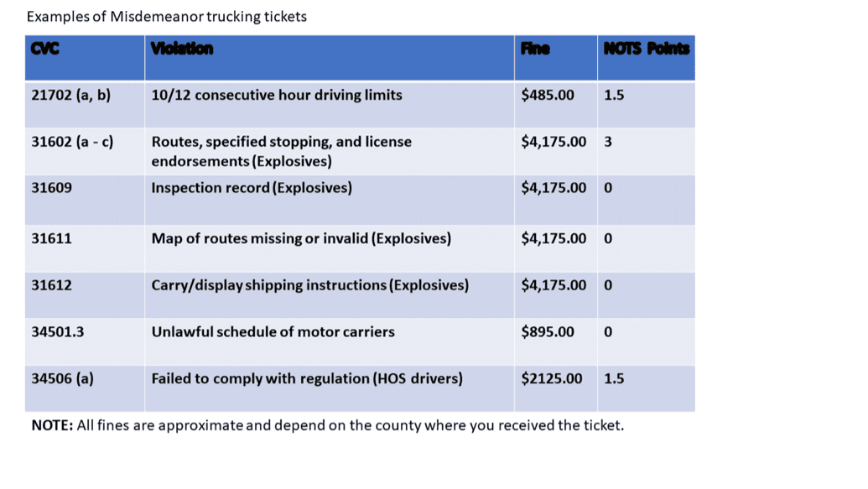The width and height of the screenshot is (868, 489).
Task: Click the Violation column header
Action: coord(182,49)
